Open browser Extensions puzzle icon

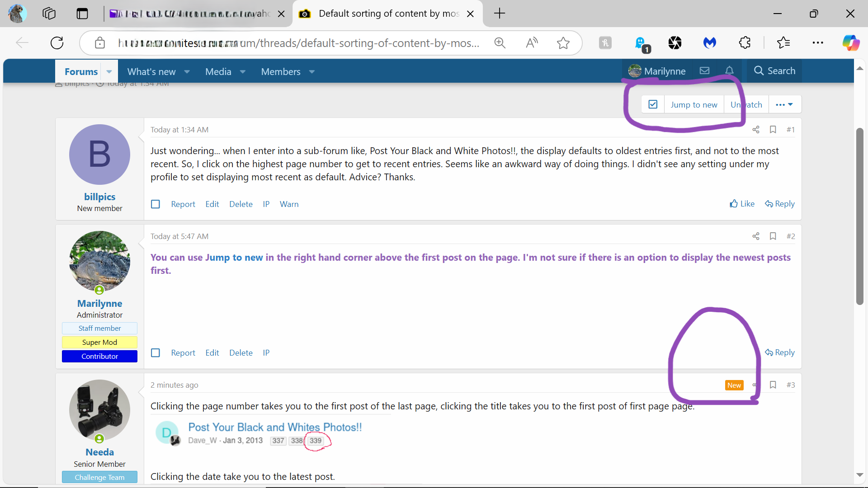[745, 43]
